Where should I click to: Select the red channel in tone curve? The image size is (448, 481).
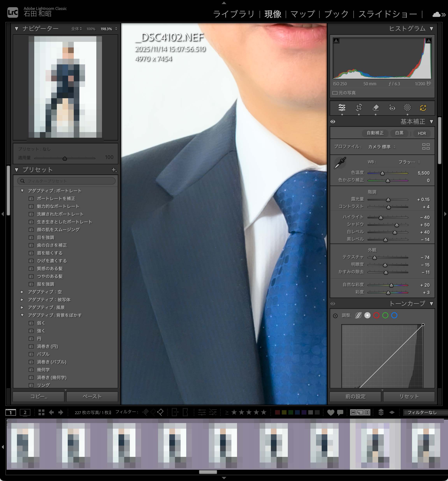(376, 315)
